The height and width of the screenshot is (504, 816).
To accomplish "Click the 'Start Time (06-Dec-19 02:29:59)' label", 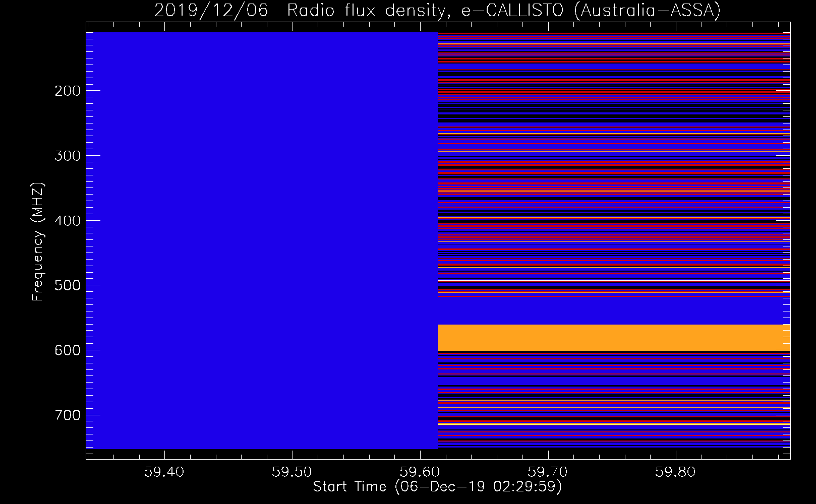I will coord(437,487).
